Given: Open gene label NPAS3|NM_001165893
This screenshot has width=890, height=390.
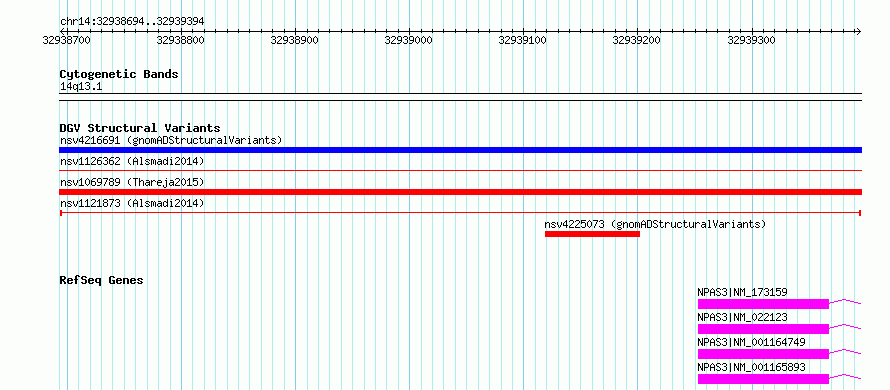Looking at the screenshot, I should tap(752, 367).
